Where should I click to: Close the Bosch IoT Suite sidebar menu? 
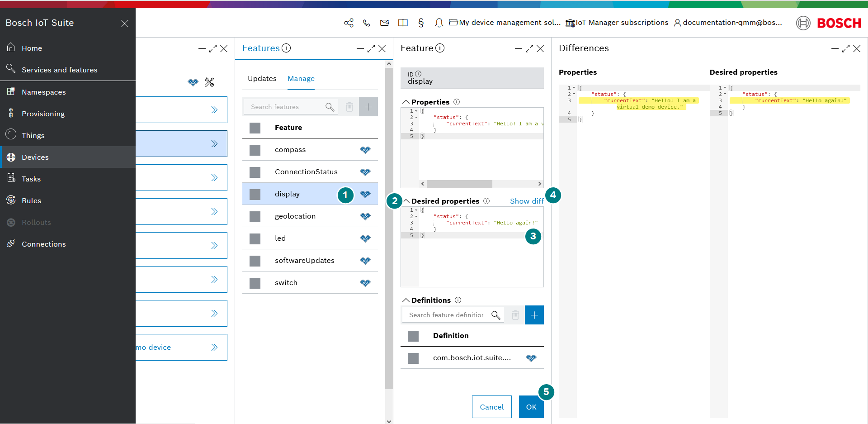click(125, 23)
